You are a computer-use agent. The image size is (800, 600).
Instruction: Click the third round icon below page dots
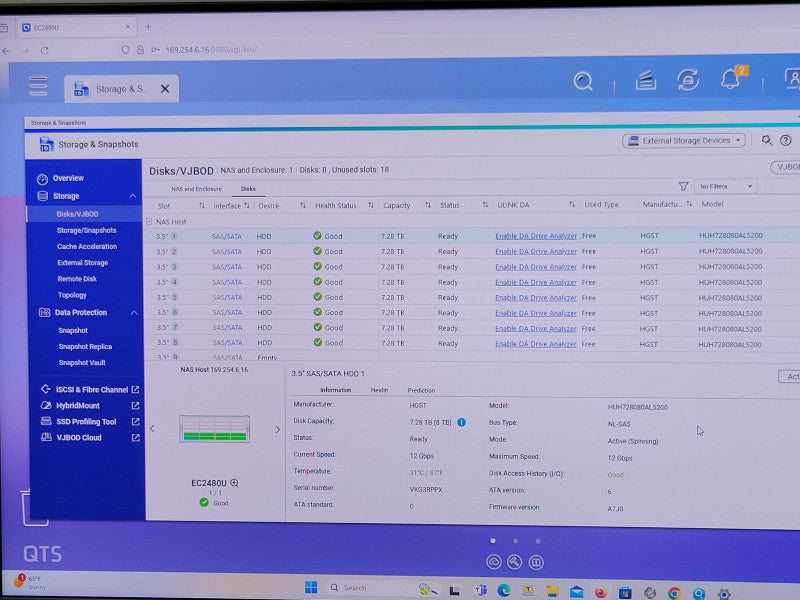pos(536,563)
